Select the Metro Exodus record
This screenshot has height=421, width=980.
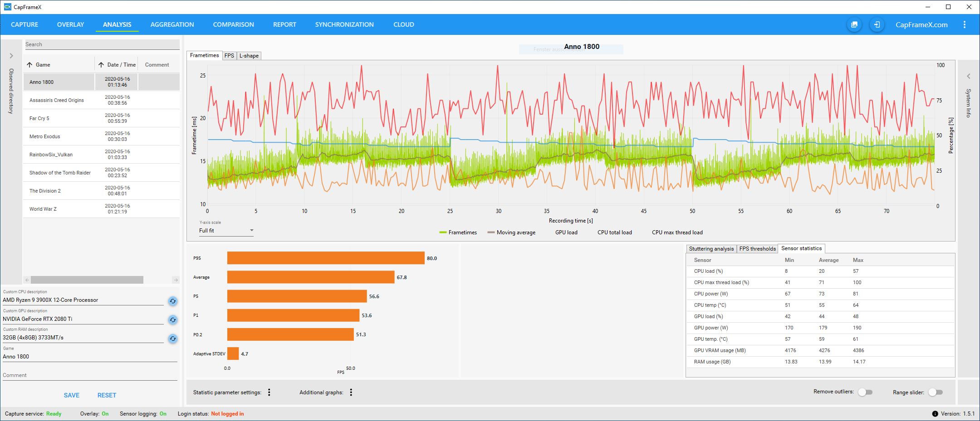[101, 136]
